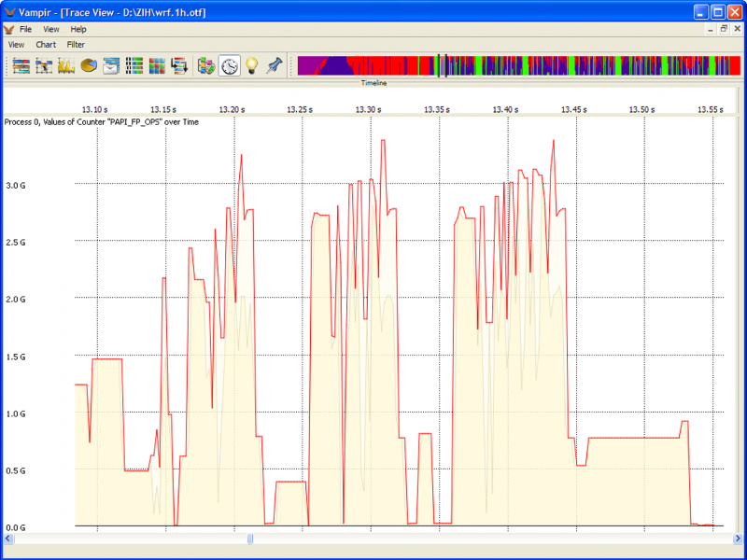Toggle the highlighted clock toolbar icon
Screen dimensions: 747x560
coord(230,65)
